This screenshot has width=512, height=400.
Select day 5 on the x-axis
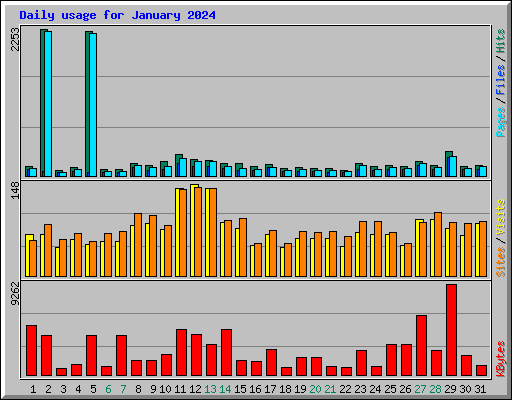click(x=93, y=389)
